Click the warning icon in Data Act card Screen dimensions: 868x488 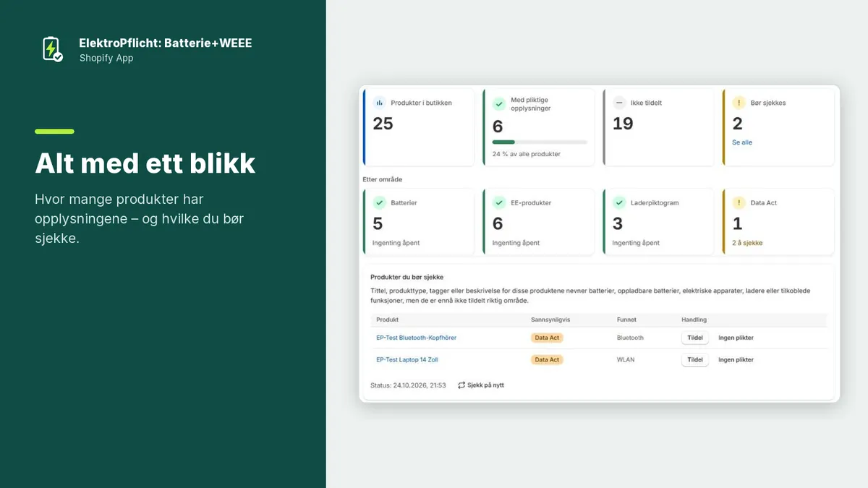pos(739,202)
